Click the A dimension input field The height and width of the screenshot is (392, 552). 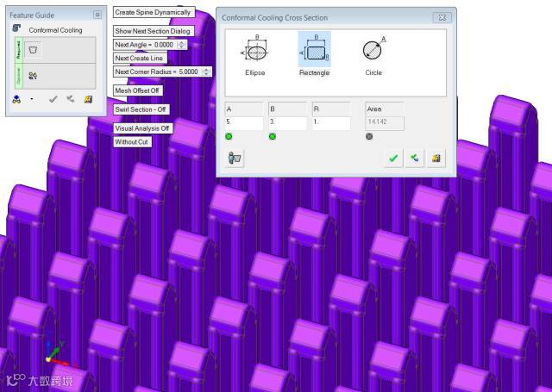click(244, 123)
